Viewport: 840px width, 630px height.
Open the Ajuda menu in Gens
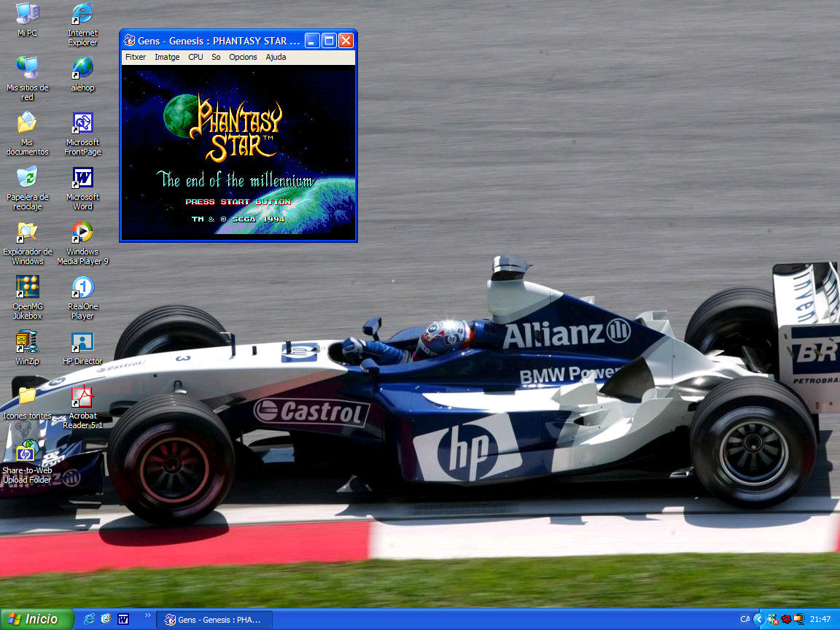[276, 57]
